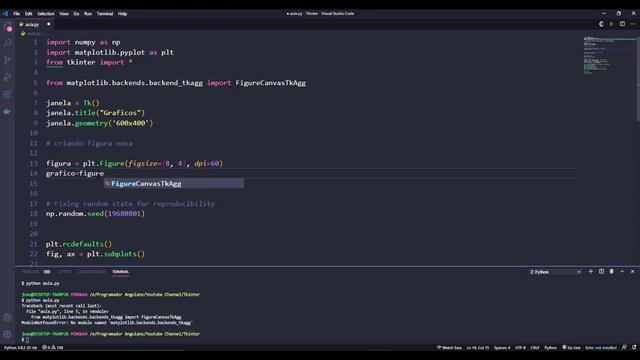The image size is (640, 360).
Task: Click the Watch Sass status bar item
Action: pyautogui.click(x=449, y=348)
